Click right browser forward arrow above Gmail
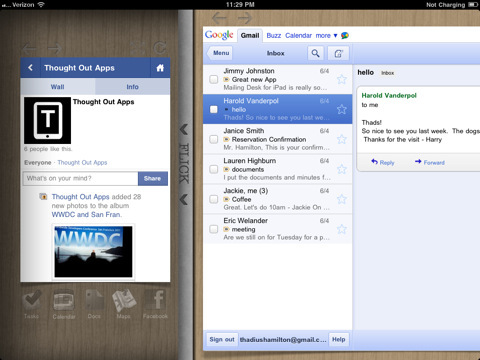Viewport: 480px width, 360px height. (245, 18)
